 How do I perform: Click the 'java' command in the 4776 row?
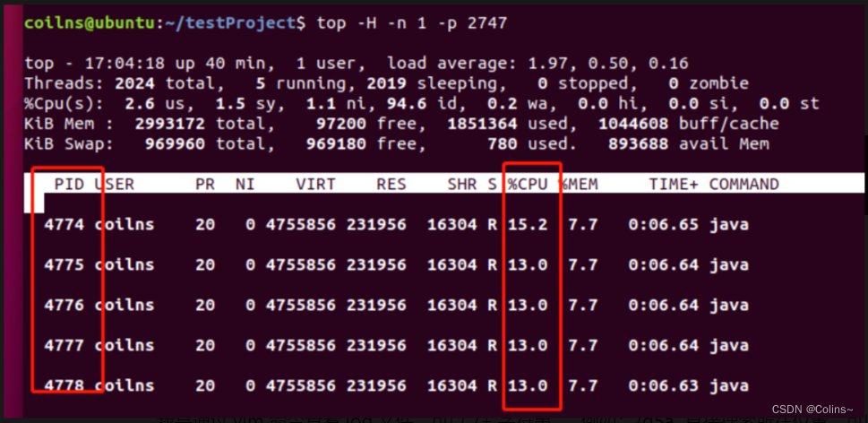[x=729, y=305]
